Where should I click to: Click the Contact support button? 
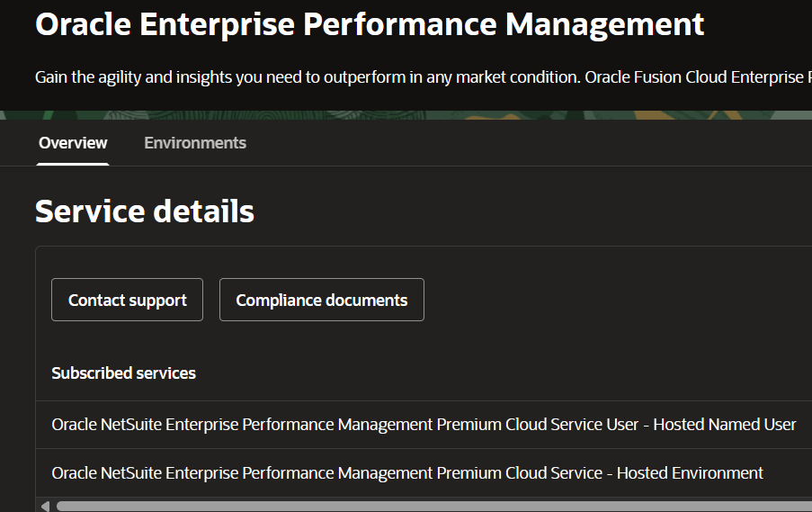(x=128, y=300)
